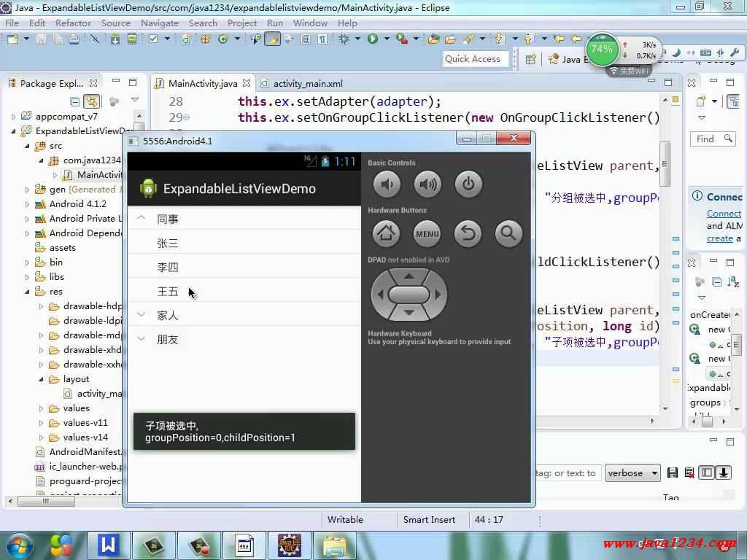
Task: Click the emulator Back hardware button
Action: pos(468,234)
